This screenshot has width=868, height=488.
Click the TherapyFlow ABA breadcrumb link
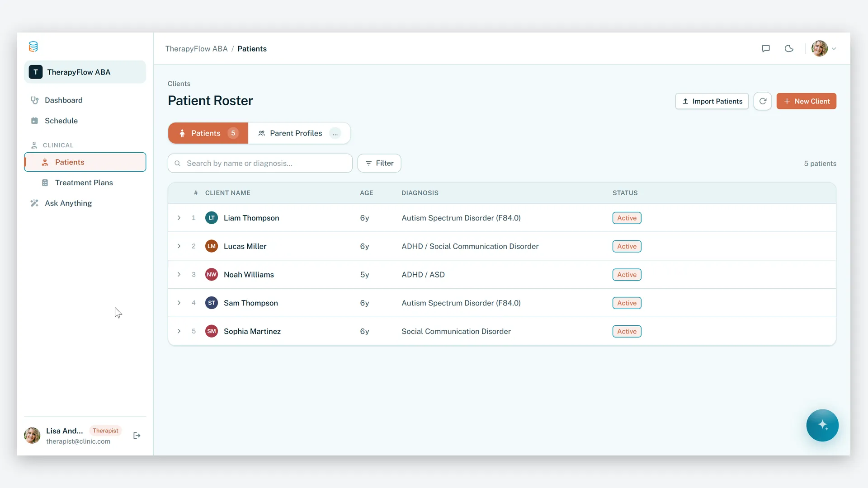click(x=196, y=49)
